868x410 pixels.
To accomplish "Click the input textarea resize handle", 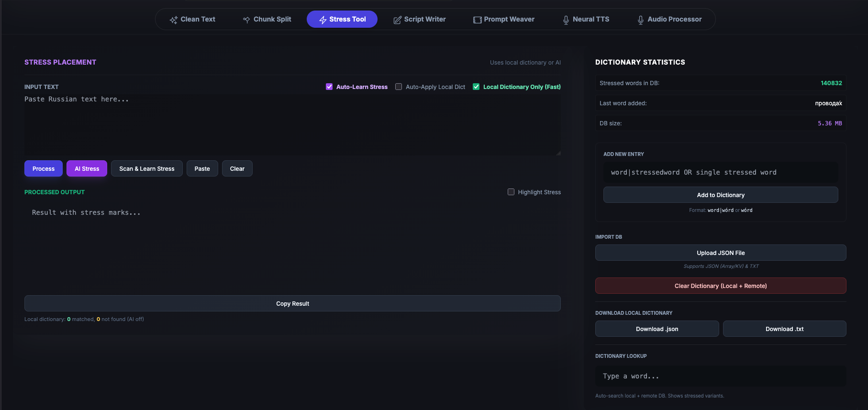I will 558,153.
